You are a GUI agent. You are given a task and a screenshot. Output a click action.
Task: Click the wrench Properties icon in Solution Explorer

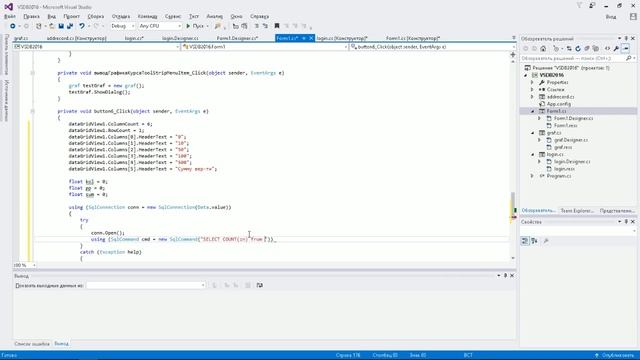(x=616, y=49)
